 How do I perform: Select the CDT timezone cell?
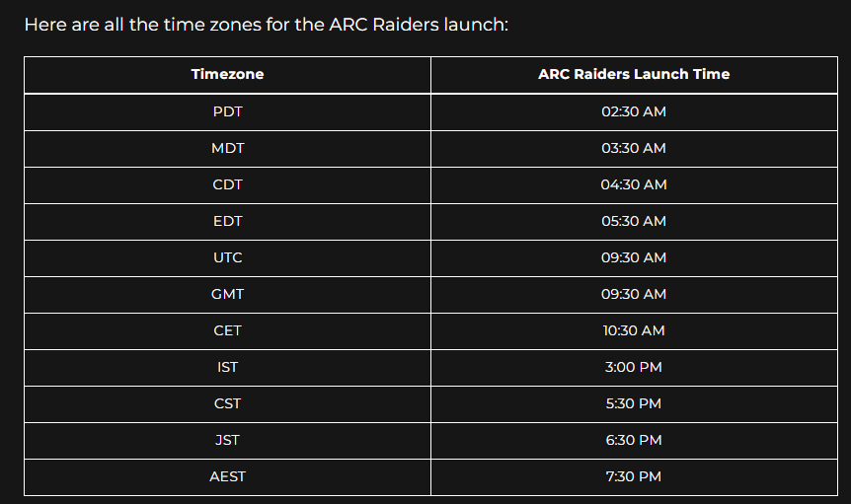[x=227, y=184]
